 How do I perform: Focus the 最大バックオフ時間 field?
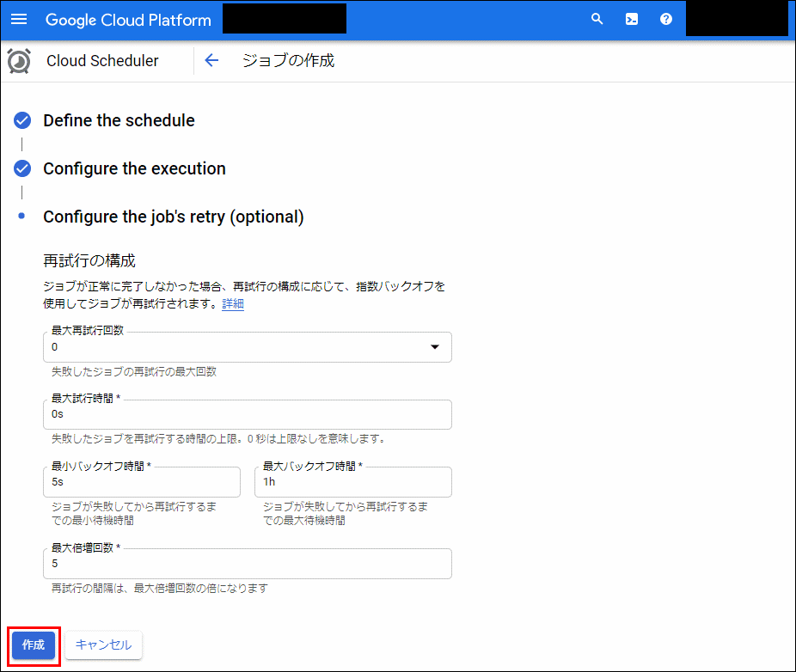pyautogui.click(x=352, y=482)
